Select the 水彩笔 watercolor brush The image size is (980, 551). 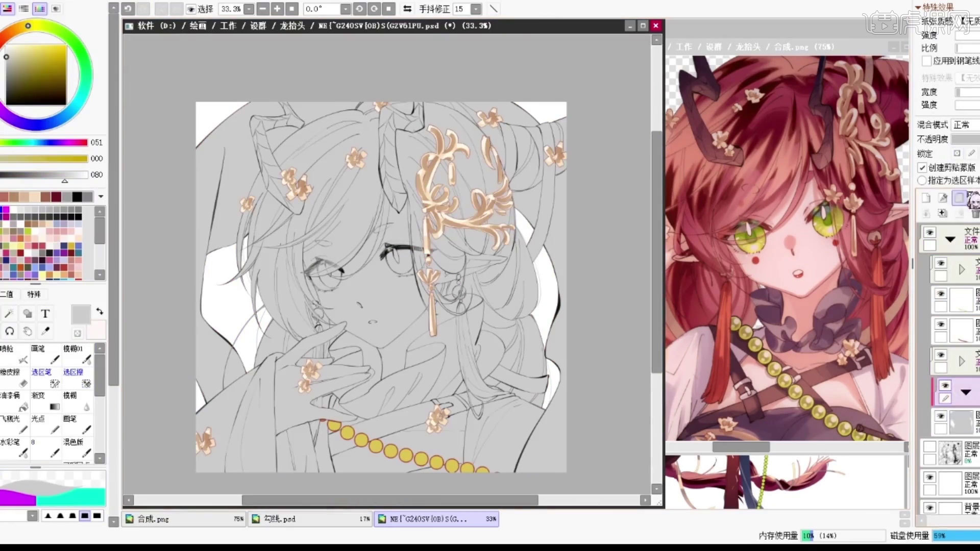click(x=15, y=447)
